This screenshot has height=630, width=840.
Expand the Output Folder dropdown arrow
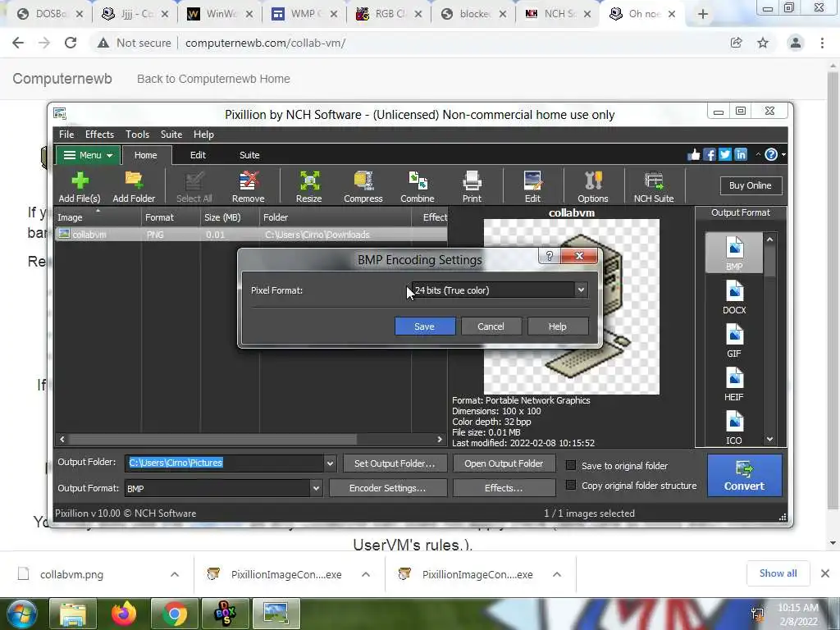330,463
